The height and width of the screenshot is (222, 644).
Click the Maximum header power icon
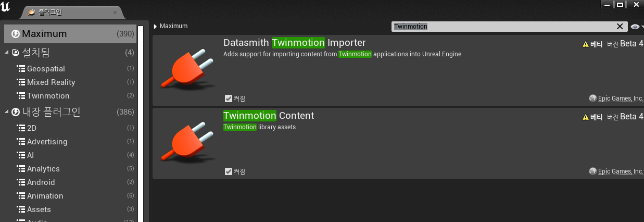[16, 34]
